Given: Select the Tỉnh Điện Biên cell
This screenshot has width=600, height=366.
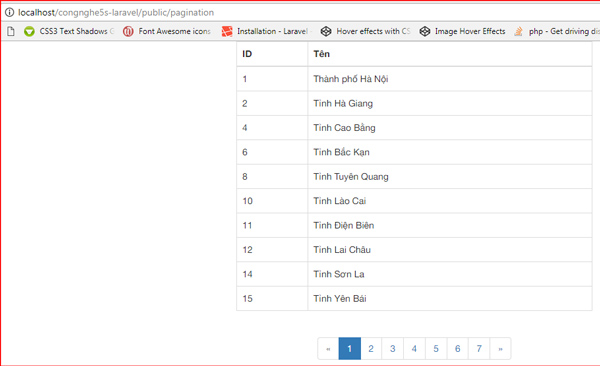Looking at the screenshot, I should pos(450,225).
